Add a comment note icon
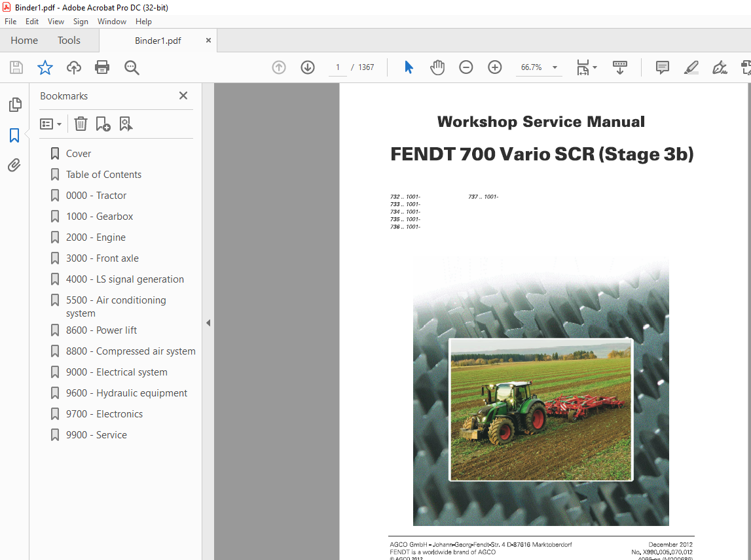Viewport: 751px width, 560px height. click(x=663, y=67)
